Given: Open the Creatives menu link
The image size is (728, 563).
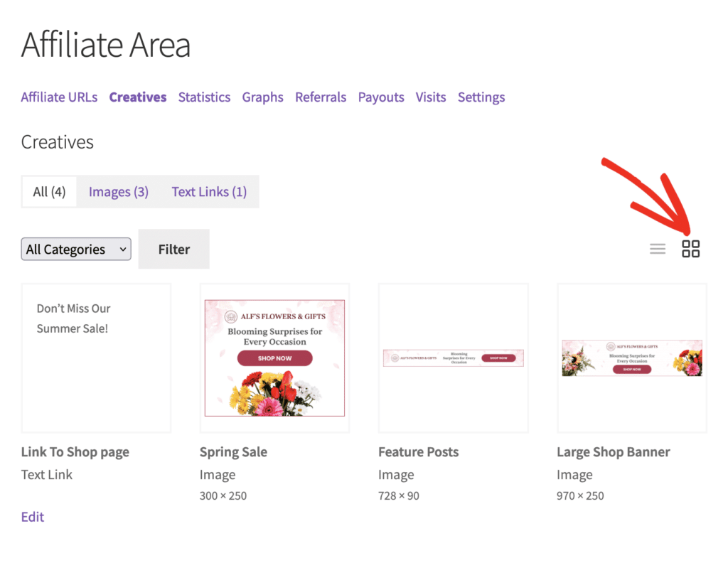Looking at the screenshot, I should click(138, 97).
